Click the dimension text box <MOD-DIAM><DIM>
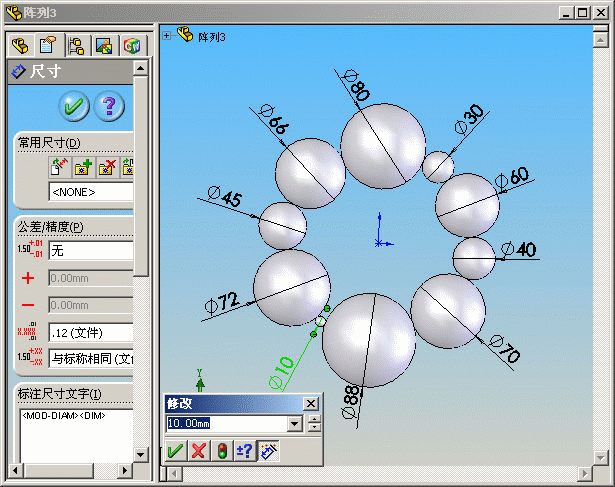Screen dimensions: 615x487 coord(76,435)
